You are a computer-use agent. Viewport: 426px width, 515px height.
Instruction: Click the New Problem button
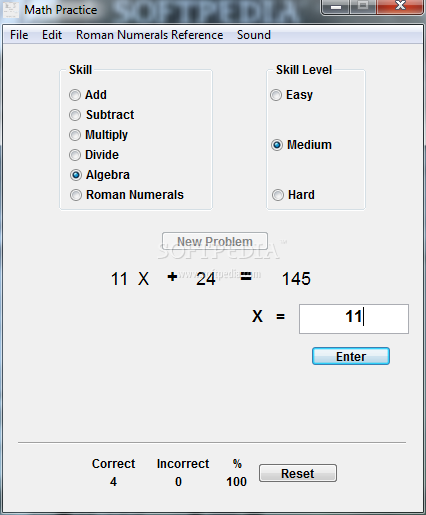click(x=215, y=241)
